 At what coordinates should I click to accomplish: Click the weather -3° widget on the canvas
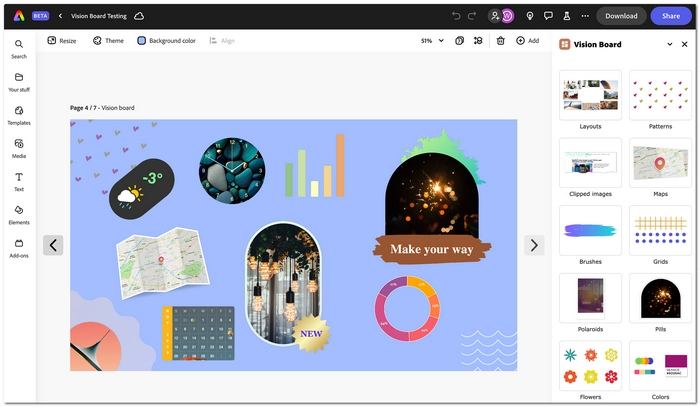pyautogui.click(x=142, y=189)
